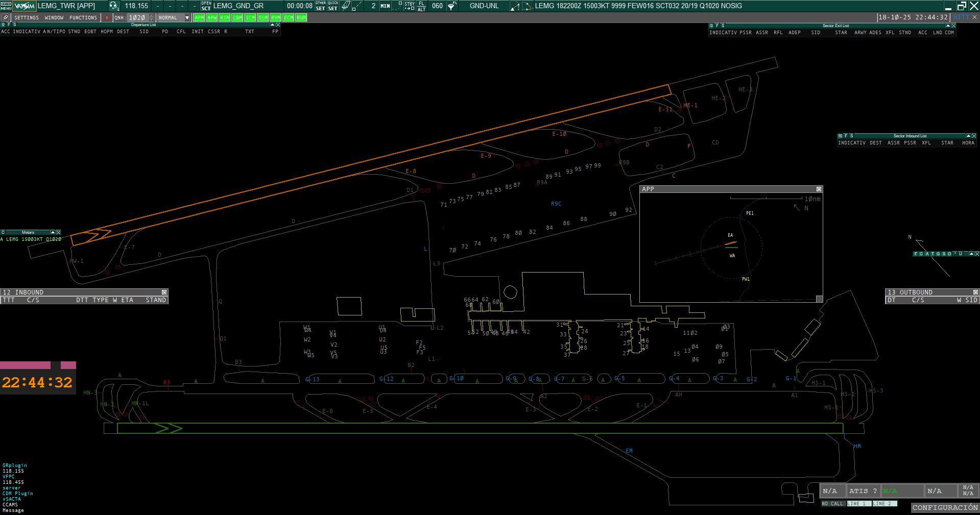Increase QNH value with stepper arrow

click(151, 15)
